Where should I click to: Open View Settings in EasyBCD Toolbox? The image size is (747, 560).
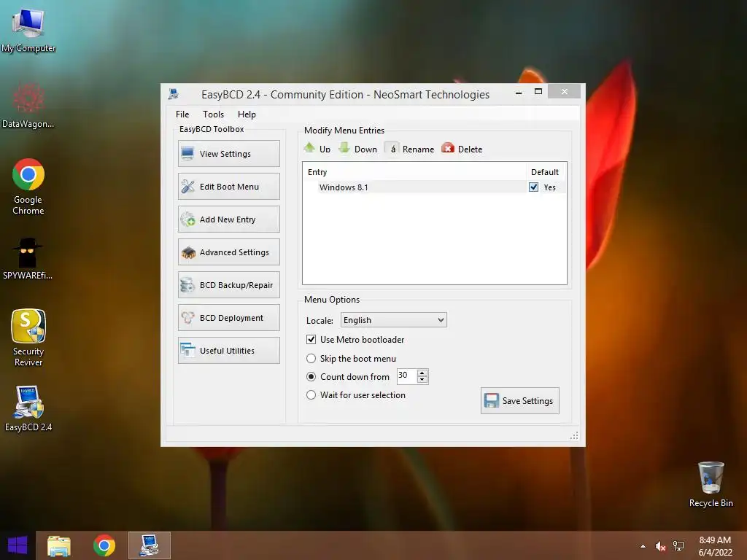(228, 153)
